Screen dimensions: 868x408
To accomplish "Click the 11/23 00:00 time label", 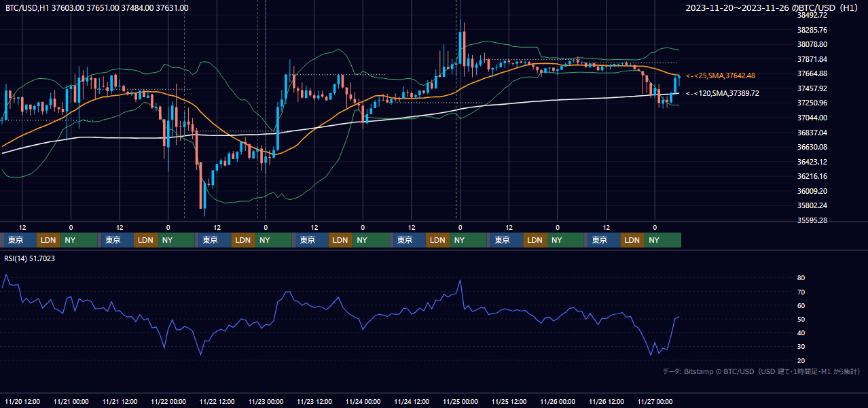I will tap(266, 401).
